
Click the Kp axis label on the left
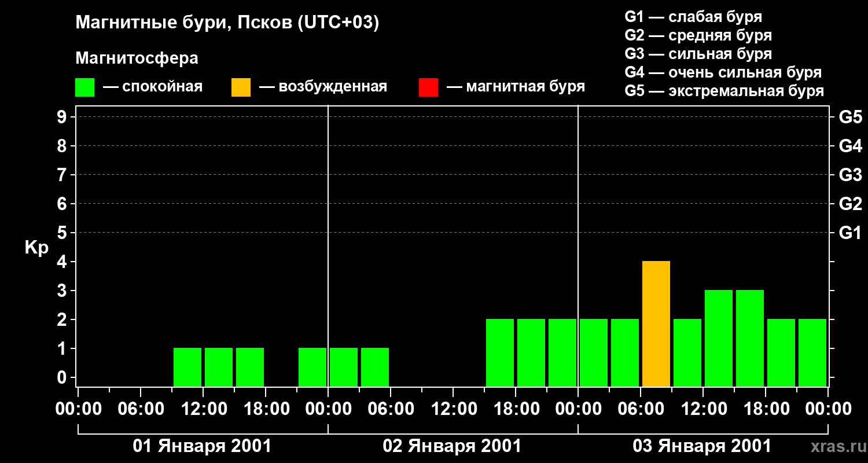[x=36, y=248]
